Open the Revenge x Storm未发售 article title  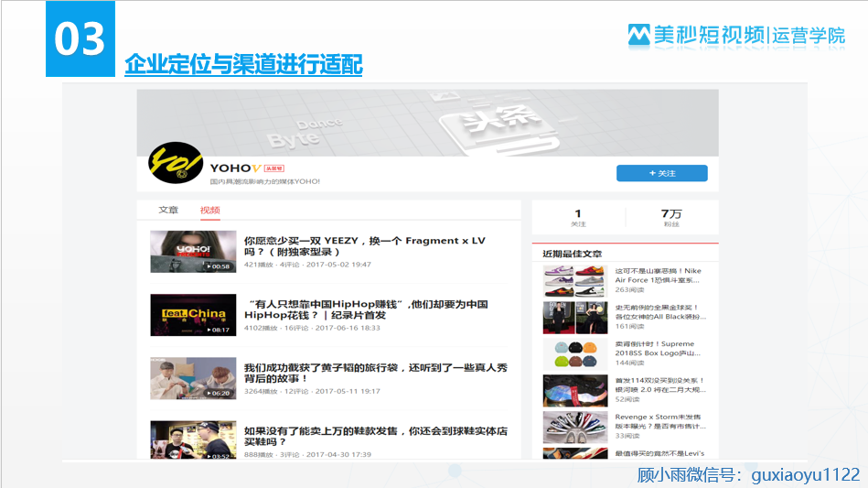point(660,421)
